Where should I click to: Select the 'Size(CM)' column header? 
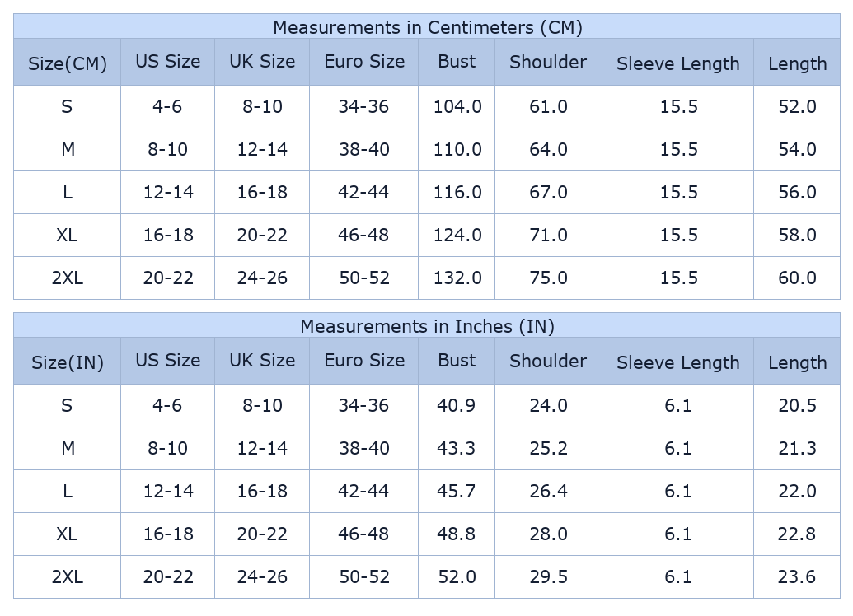click(68, 63)
